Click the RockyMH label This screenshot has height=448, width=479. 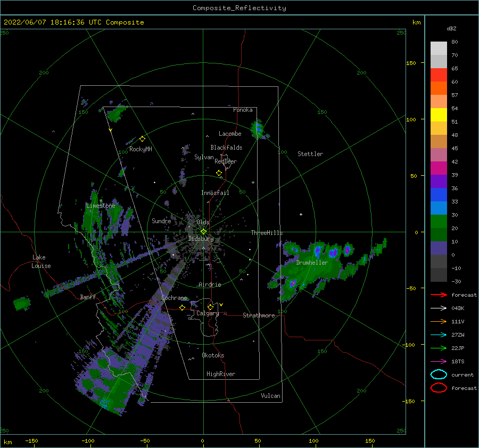141,149
